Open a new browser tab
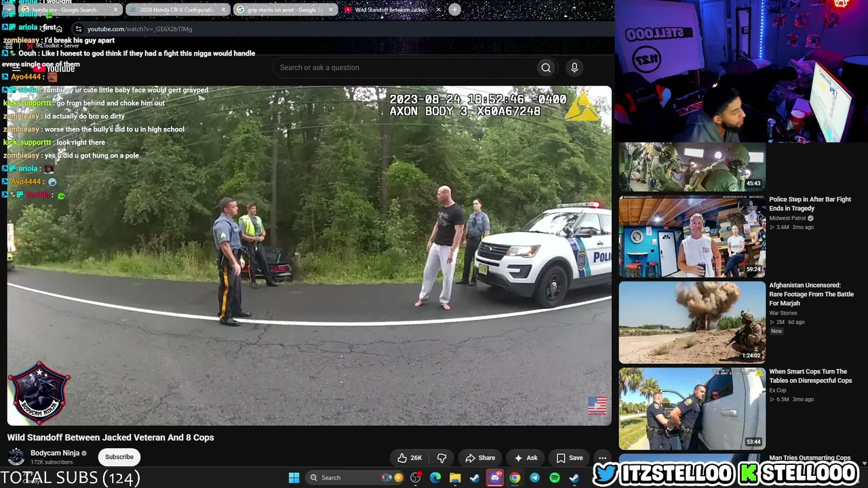The height and width of the screenshot is (488, 868). tap(454, 9)
